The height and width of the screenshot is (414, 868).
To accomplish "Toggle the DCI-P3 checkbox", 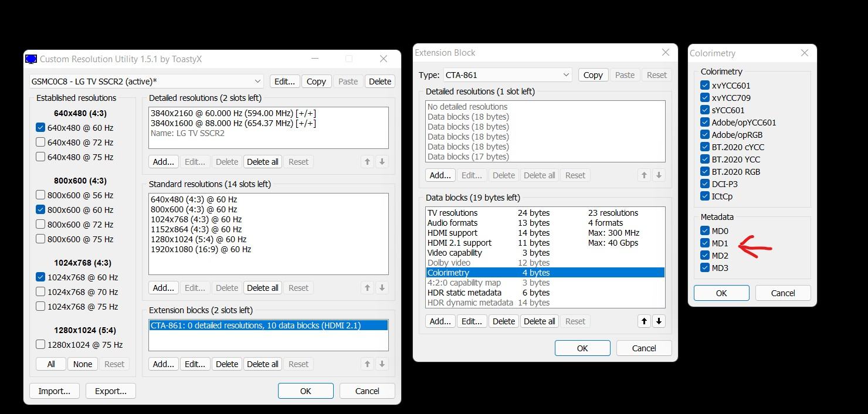I will point(705,184).
